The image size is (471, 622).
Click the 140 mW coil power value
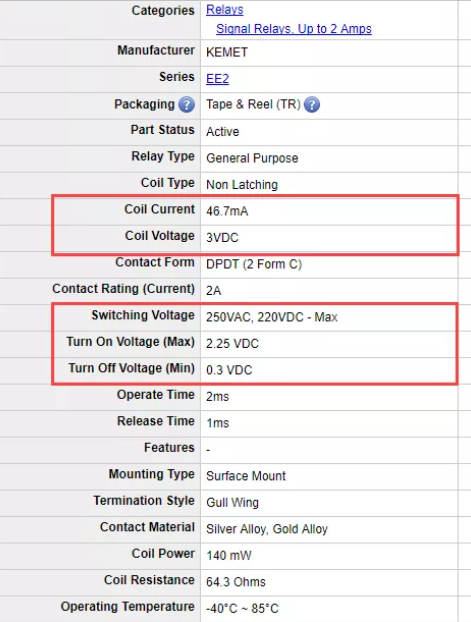229,555
